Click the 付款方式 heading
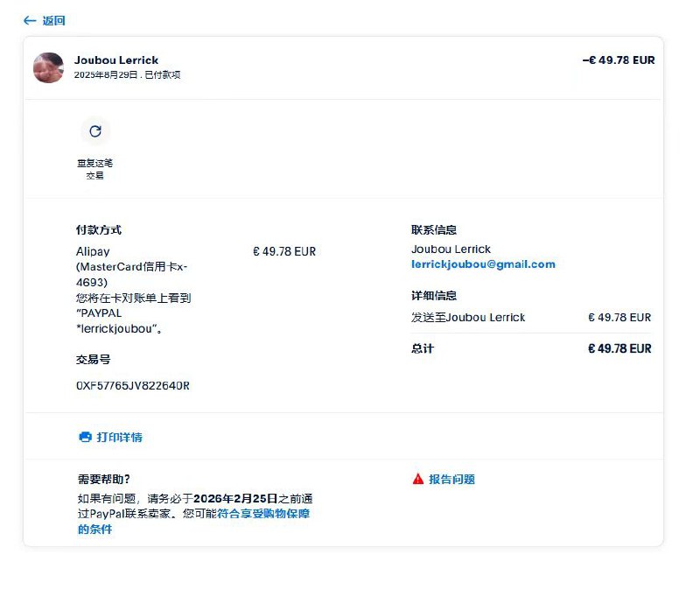The height and width of the screenshot is (590, 700). point(99,230)
